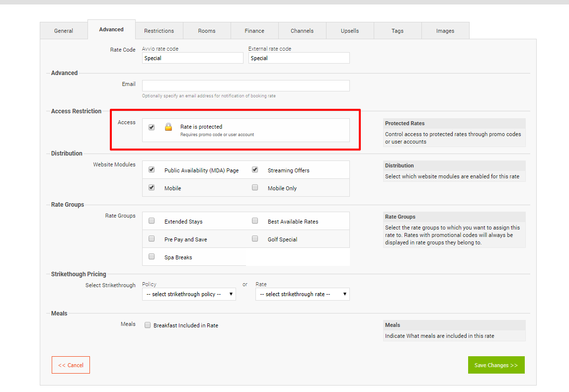The width and height of the screenshot is (569, 392).
Task: Open the strikethrough policy dropdown
Action: pyautogui.click(x=189, y=294)
